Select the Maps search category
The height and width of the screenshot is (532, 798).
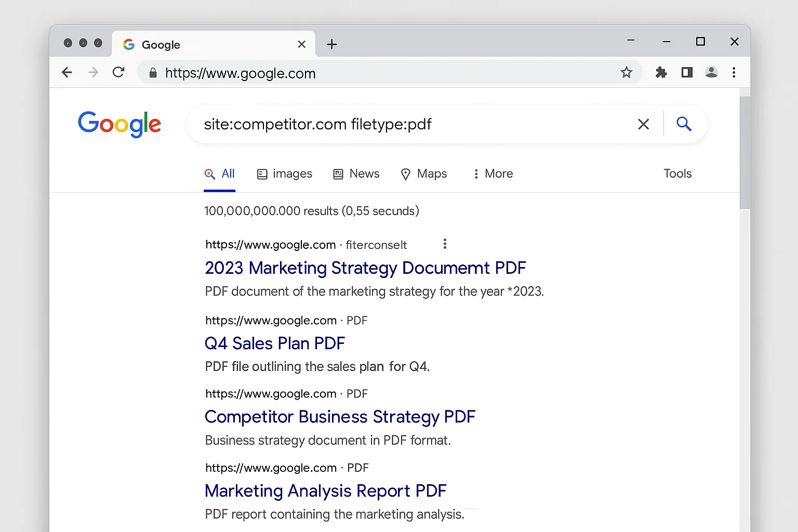click(424, 174)
